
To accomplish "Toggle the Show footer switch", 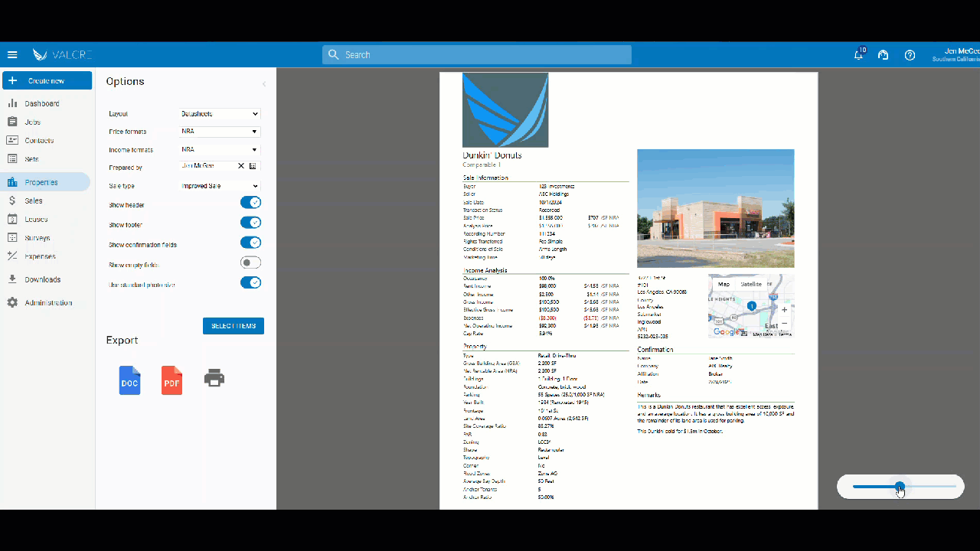I will coord(251,223).
